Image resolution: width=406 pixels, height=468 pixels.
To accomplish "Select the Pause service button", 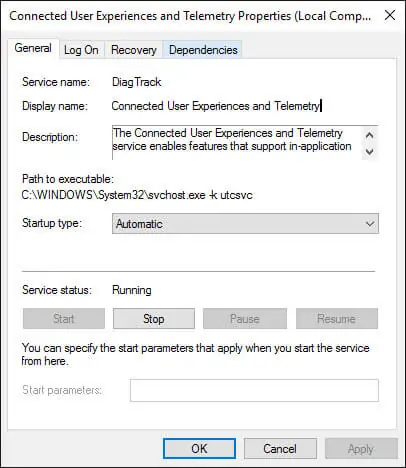I will (245, 319).
